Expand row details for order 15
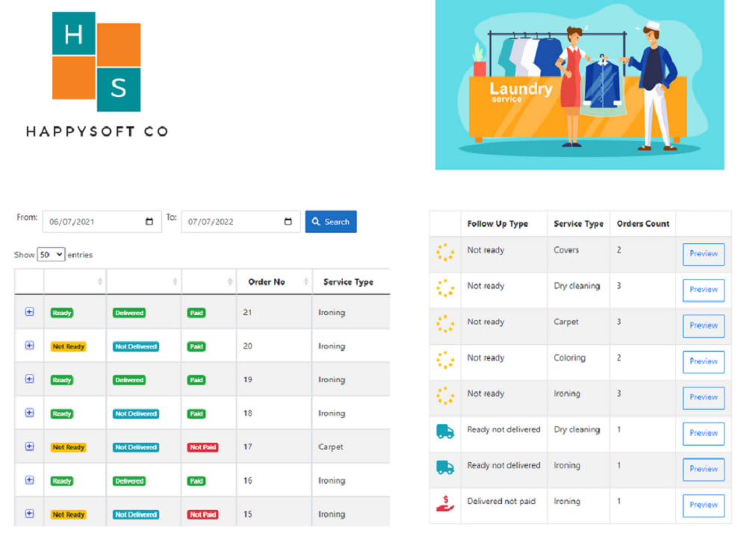The width and height of the screenshot is (747, 560). coord(30,514)
